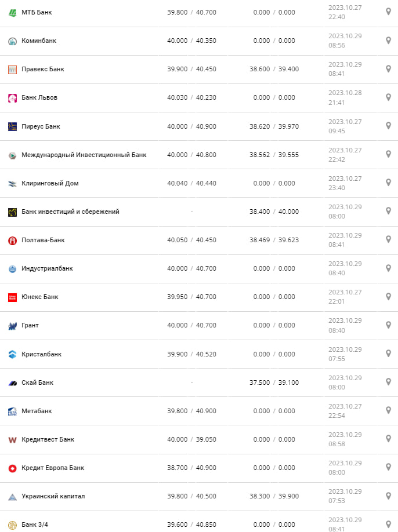Click the Кредитвест Банк W logo
398x532 pixels.
pyautogui.click(x=12, y=440)
